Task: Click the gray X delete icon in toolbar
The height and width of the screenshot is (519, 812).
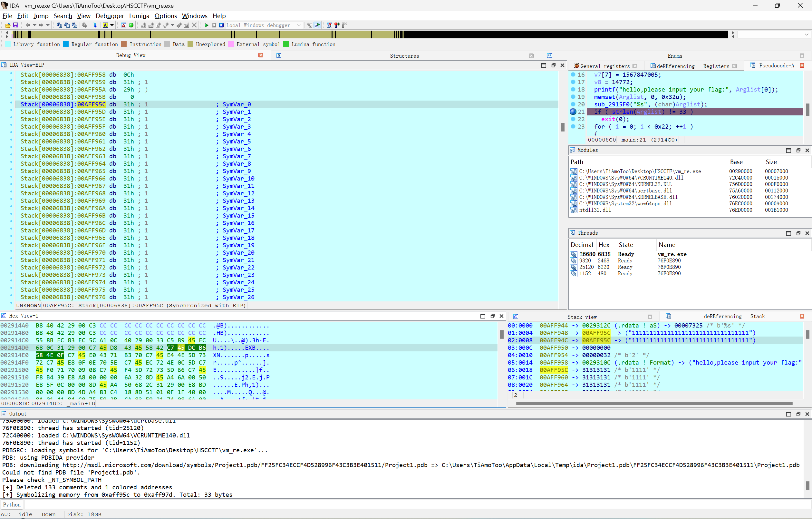Action: coord(194,25)
